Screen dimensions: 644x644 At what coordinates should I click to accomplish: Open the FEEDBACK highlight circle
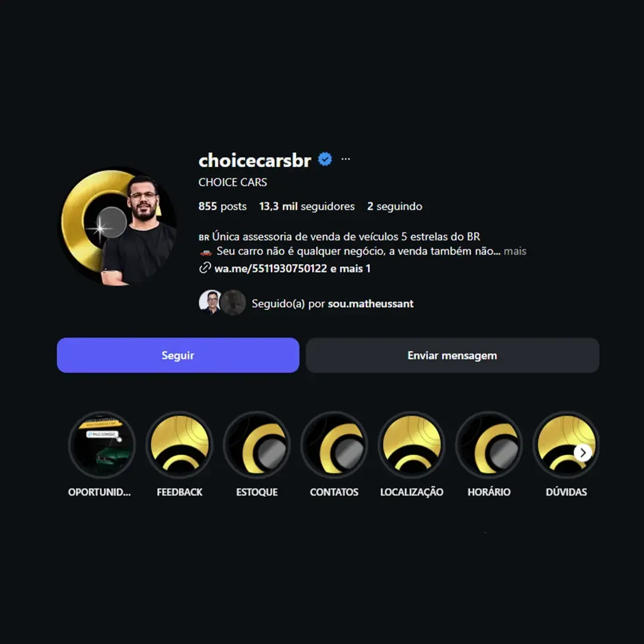pos(179,445)
